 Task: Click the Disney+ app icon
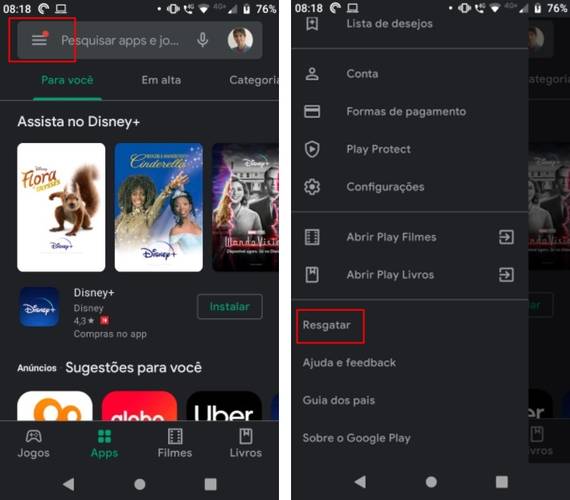[x=39, y=307]
